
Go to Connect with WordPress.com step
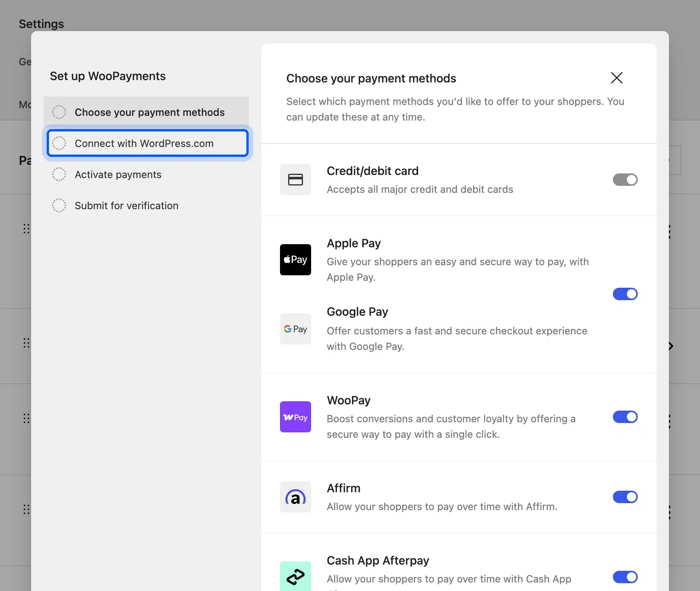[147, 143]
